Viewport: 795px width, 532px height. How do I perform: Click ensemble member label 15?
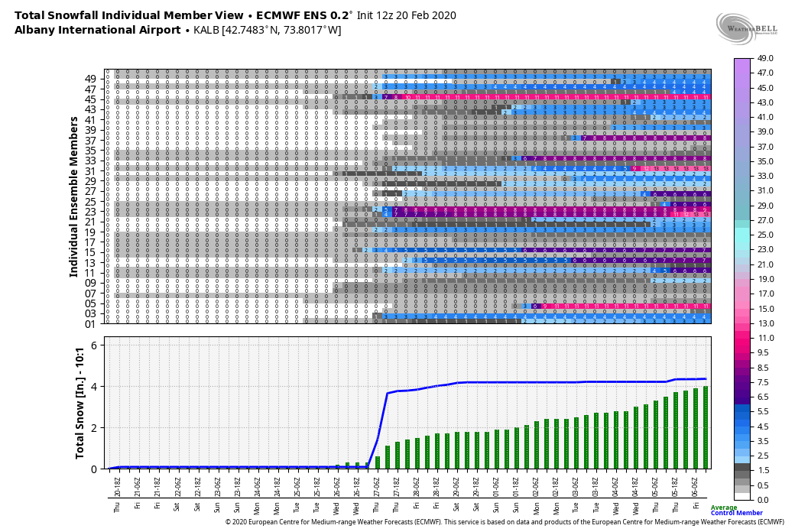91,252
